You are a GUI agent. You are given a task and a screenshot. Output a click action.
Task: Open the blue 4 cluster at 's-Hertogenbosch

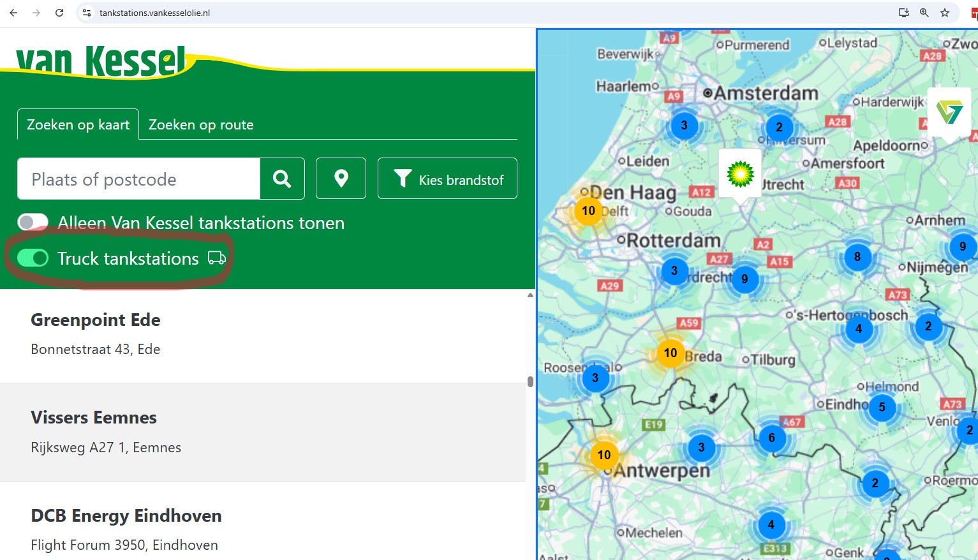[859, 328]
